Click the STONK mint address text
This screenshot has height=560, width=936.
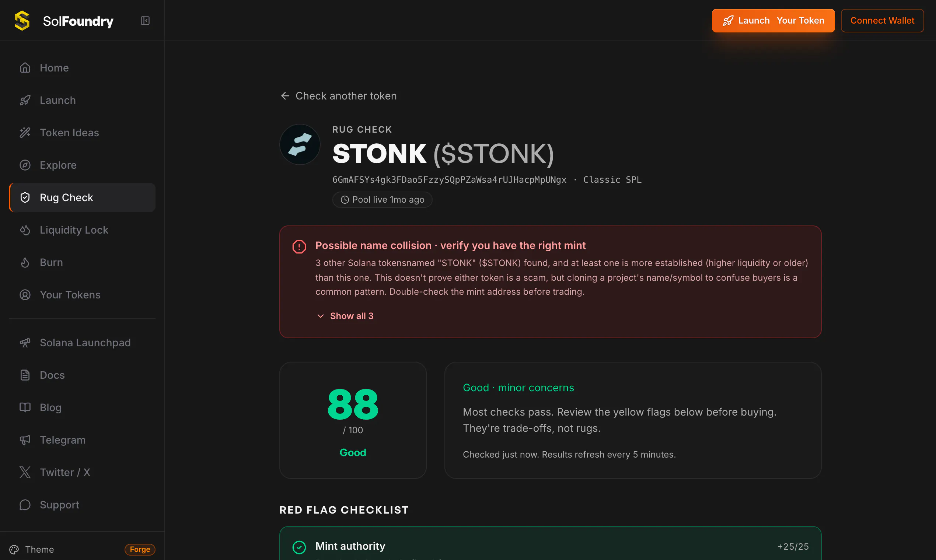pos(449,180)
